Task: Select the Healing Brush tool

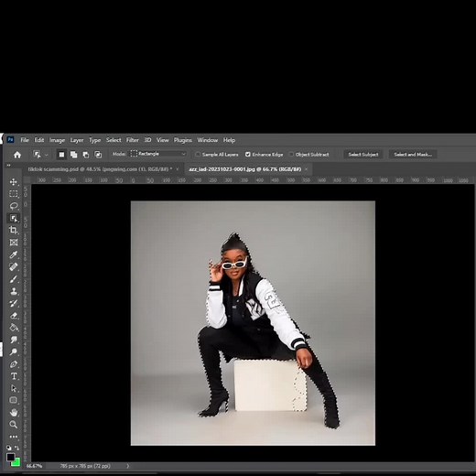Action: 14,266
